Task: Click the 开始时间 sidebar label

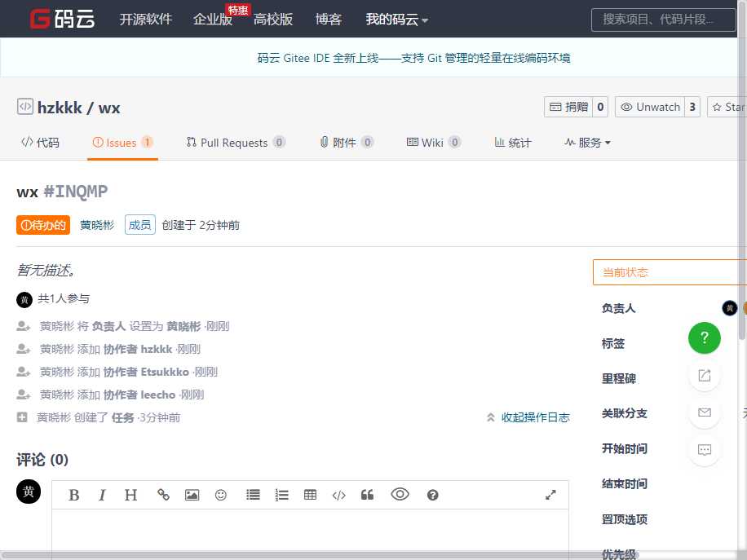Action: tap(625, 448)
